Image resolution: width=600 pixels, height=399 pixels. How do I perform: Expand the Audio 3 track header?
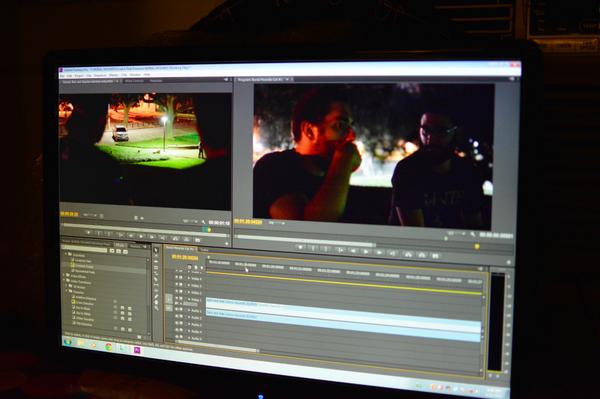pos(188,324)
